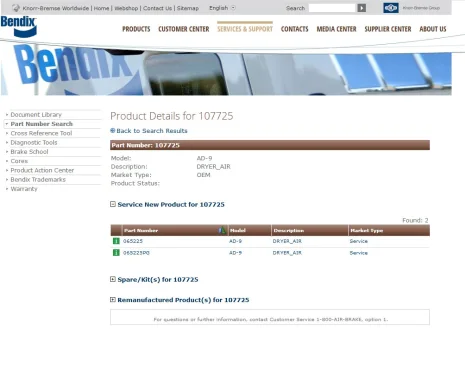Open the Contacts menu
The height and width of the screenshot is (392, 465).
coord(294,29)
